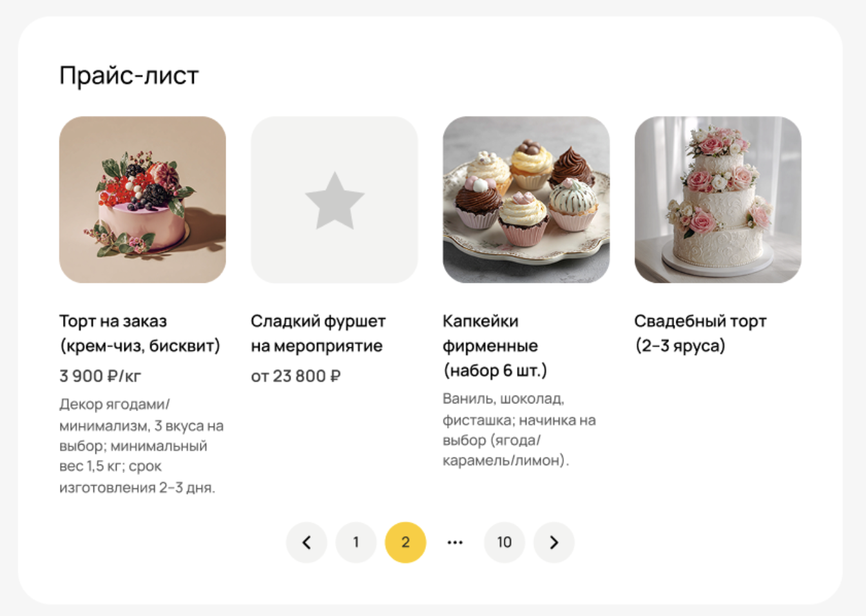Image resolution: width=866 pixels, height=616 pixels.
Task: Click the title "Сладкий фуршет на мероприятие"
Action: tap(318, 333)
